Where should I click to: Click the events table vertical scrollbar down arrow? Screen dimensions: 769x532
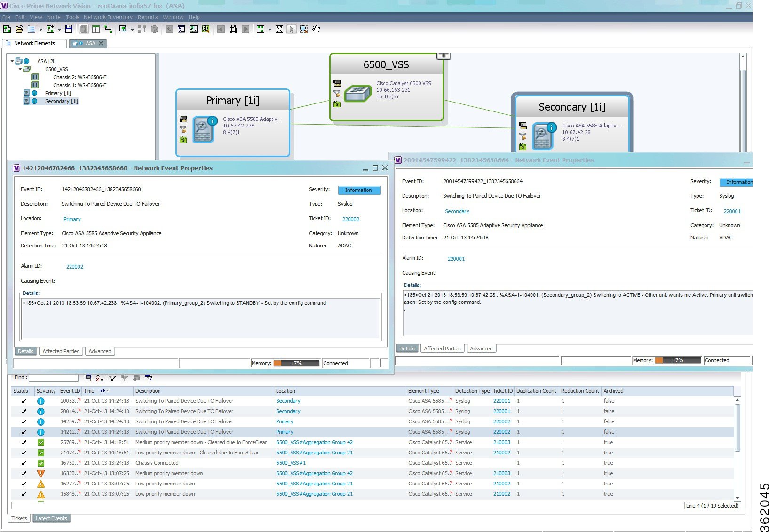pos(737,498)
